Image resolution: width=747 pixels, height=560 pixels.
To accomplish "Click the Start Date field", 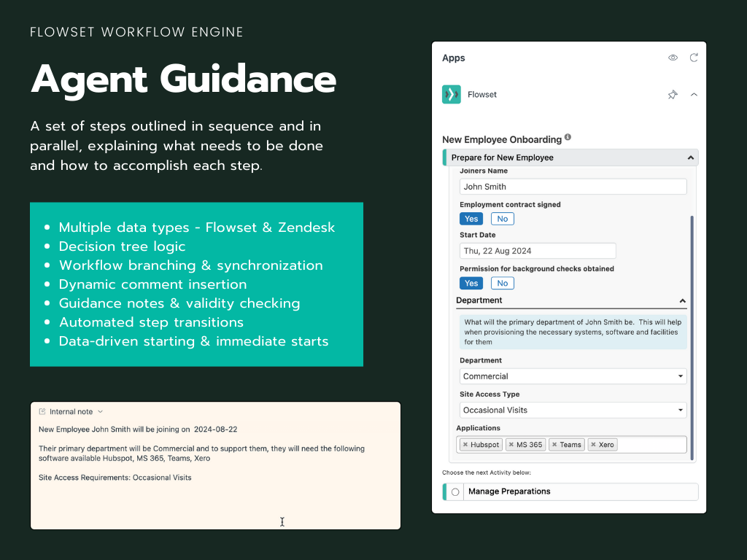I will (538, 250).
